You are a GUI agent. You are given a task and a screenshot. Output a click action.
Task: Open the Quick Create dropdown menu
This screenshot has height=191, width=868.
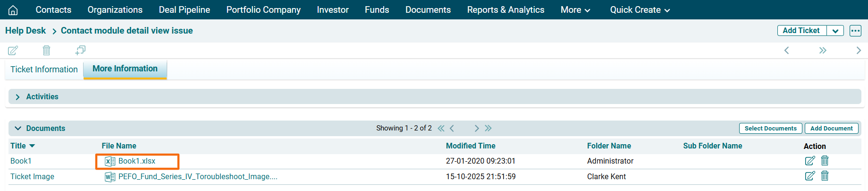pos(640,10)
